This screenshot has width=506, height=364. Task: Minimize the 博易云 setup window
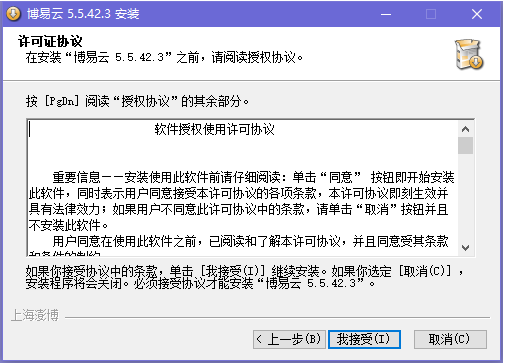386,14
